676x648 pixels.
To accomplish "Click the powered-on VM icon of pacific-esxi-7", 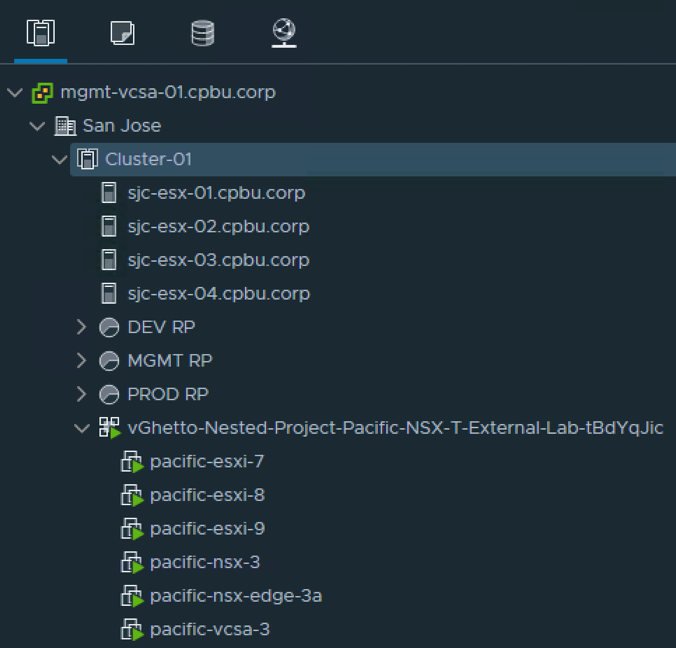I will tap(132, 462).
